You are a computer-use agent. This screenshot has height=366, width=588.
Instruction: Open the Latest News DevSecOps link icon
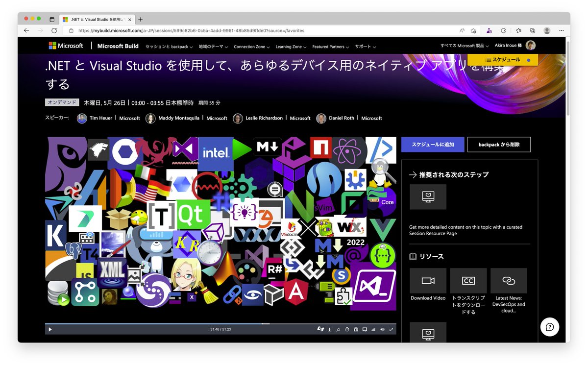tap(509, 281)
